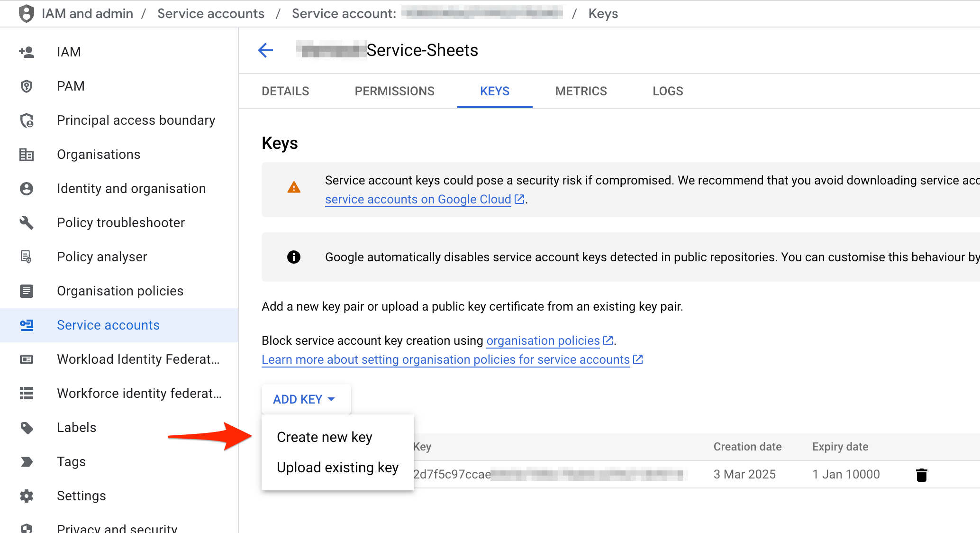Open Labels in the sidebar
The height and width of the screenshot is (533, 980).
point(119,427)
